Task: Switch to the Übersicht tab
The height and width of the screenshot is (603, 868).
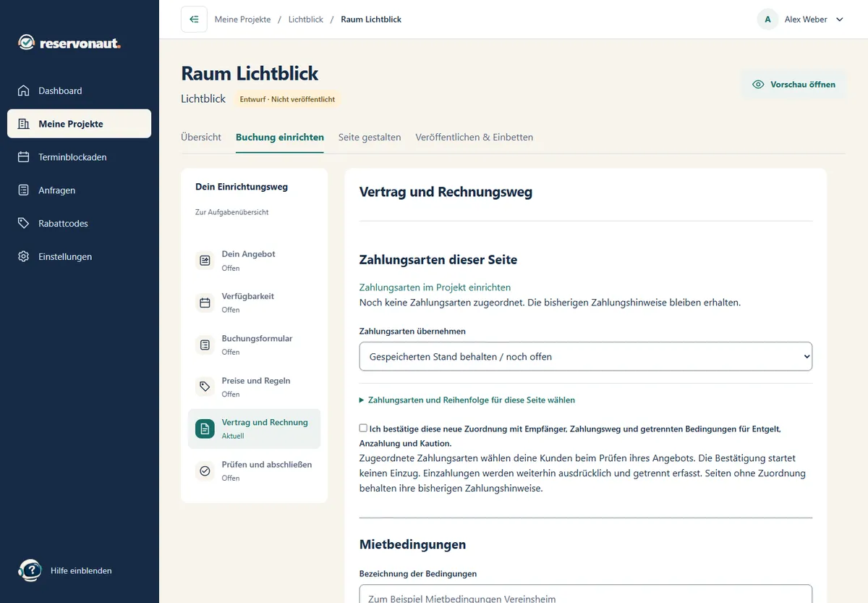Action: (x=201, y=137)
